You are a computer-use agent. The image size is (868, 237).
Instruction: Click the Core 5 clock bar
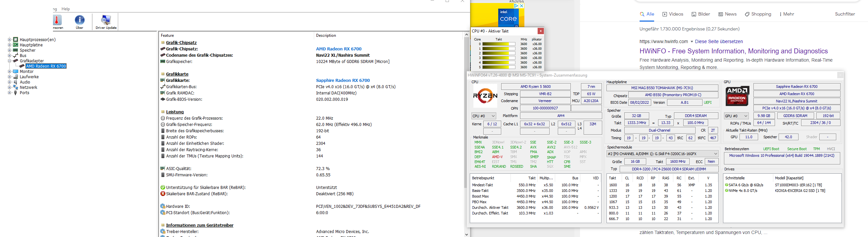pos(499,67)
